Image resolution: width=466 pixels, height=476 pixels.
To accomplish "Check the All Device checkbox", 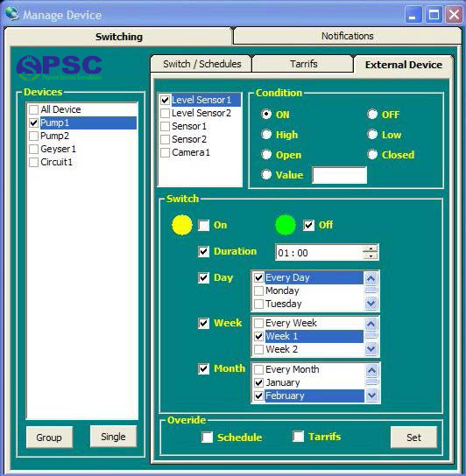I will pos(33,109).
